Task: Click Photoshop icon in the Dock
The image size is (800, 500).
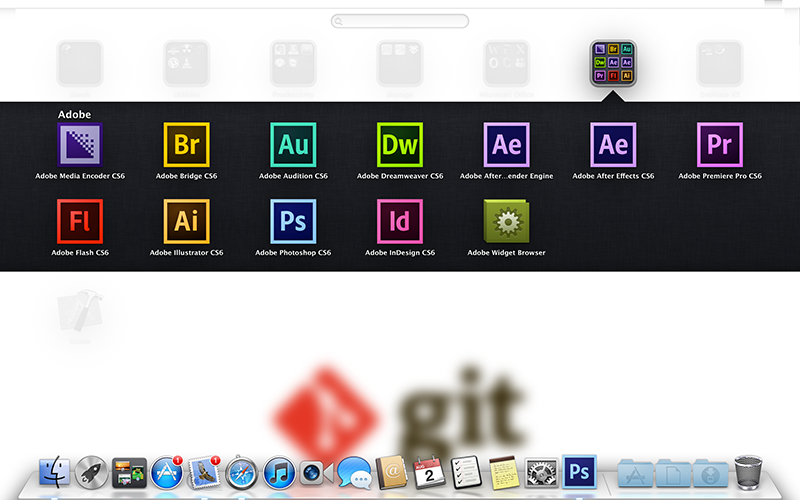Action: coord(579,471)
